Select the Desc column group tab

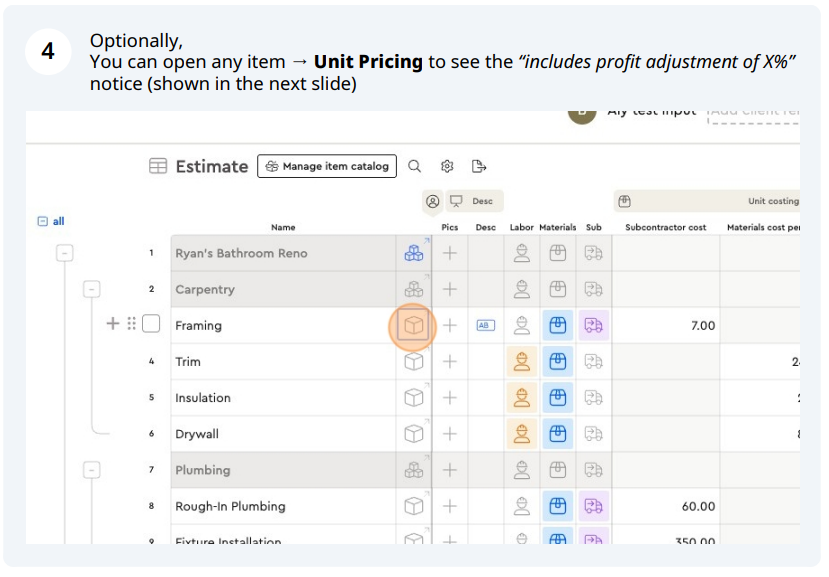(x=473, y=201)
